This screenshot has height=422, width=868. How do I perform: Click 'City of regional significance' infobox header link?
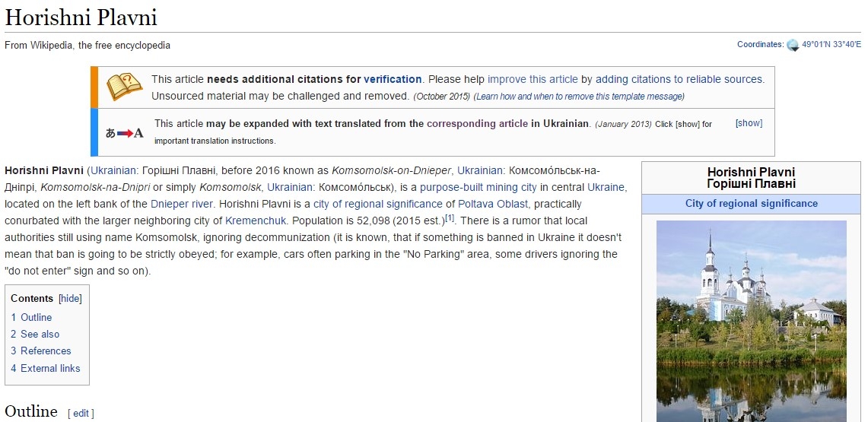click(x=751, y=204)
